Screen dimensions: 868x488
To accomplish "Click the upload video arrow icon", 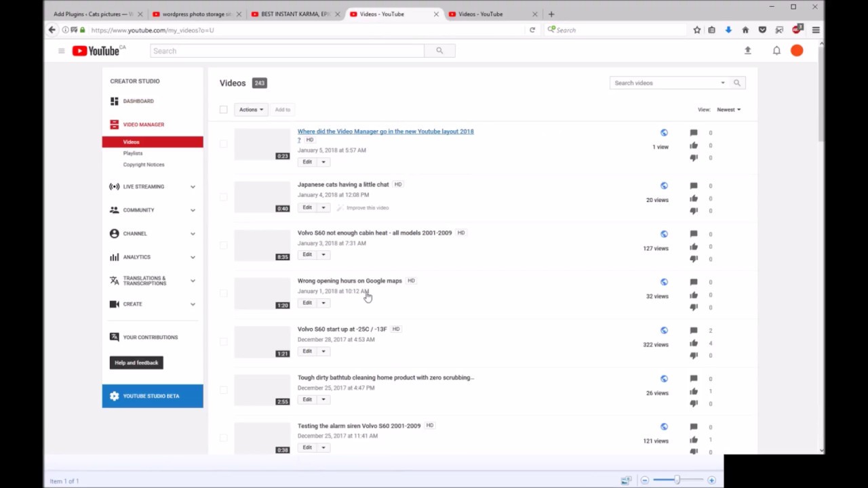I will click(747, 51).
